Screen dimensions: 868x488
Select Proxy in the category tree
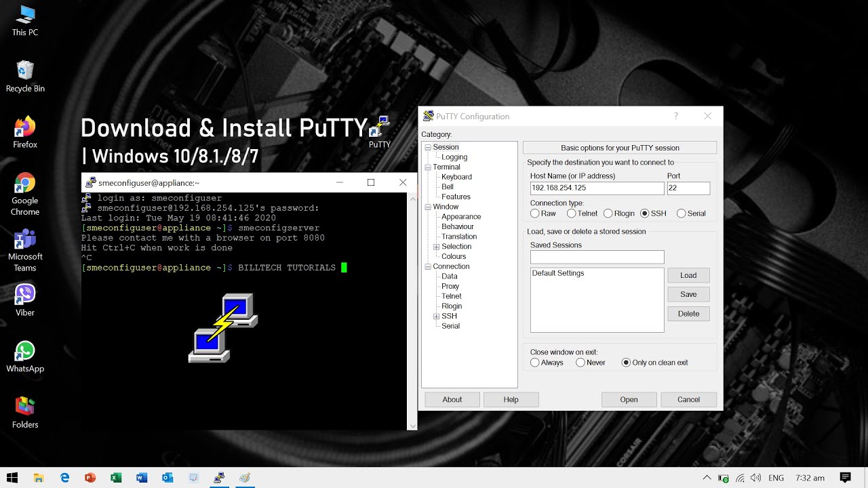(x=450, y=286)
